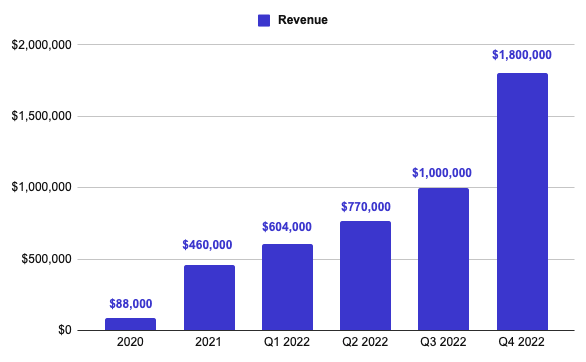Select the Q2 2022 revenue bar

366,276
